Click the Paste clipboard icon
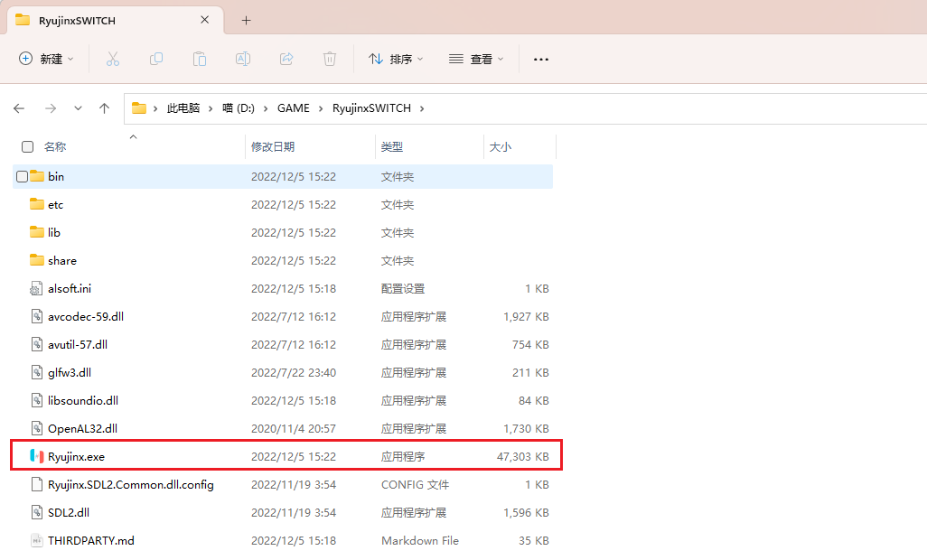 200,59
